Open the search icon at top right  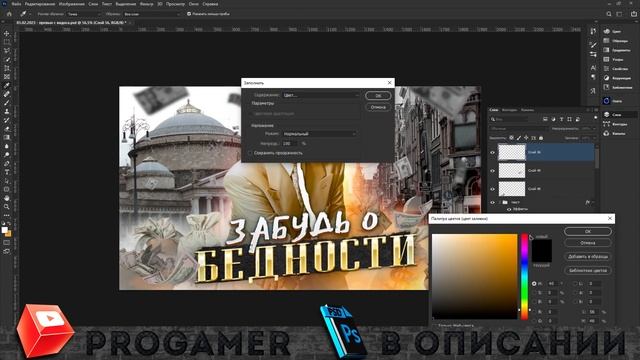(609, 14)
